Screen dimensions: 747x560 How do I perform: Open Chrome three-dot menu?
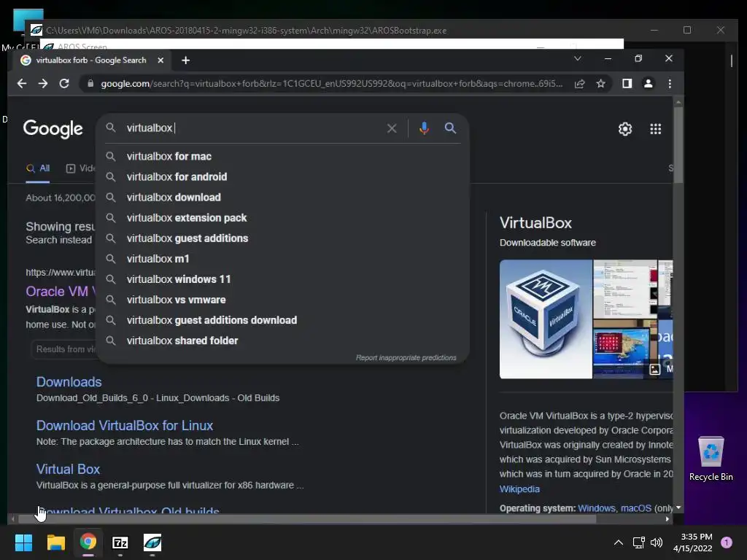(x=670, y=84)
